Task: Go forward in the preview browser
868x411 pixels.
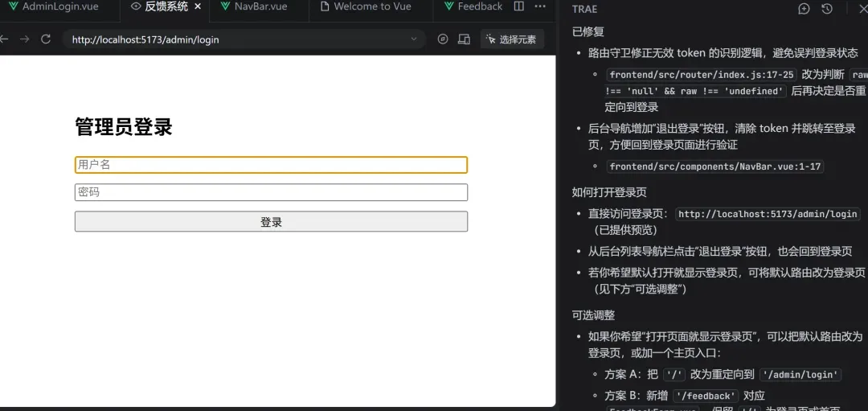Action: pos(25,39)
